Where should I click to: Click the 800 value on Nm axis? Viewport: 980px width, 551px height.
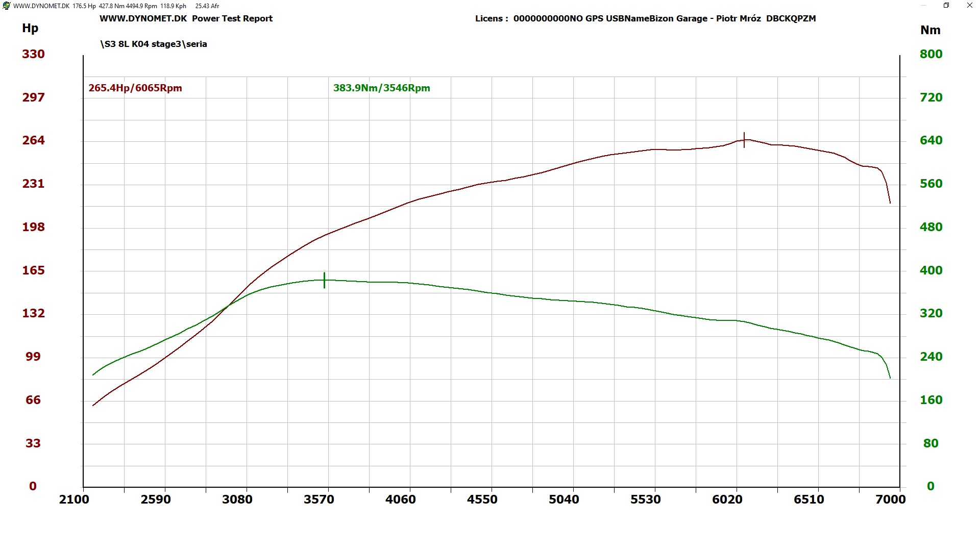point(930,54)
